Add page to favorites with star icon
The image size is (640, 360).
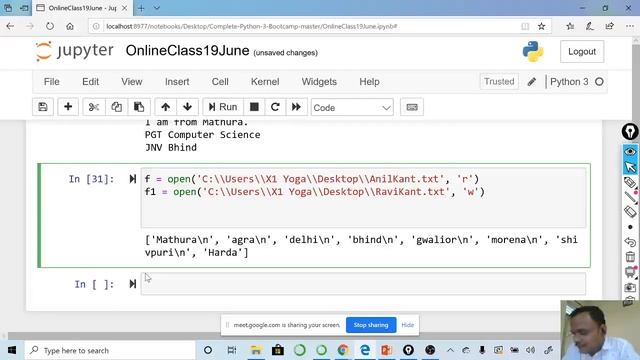(541, 26)
